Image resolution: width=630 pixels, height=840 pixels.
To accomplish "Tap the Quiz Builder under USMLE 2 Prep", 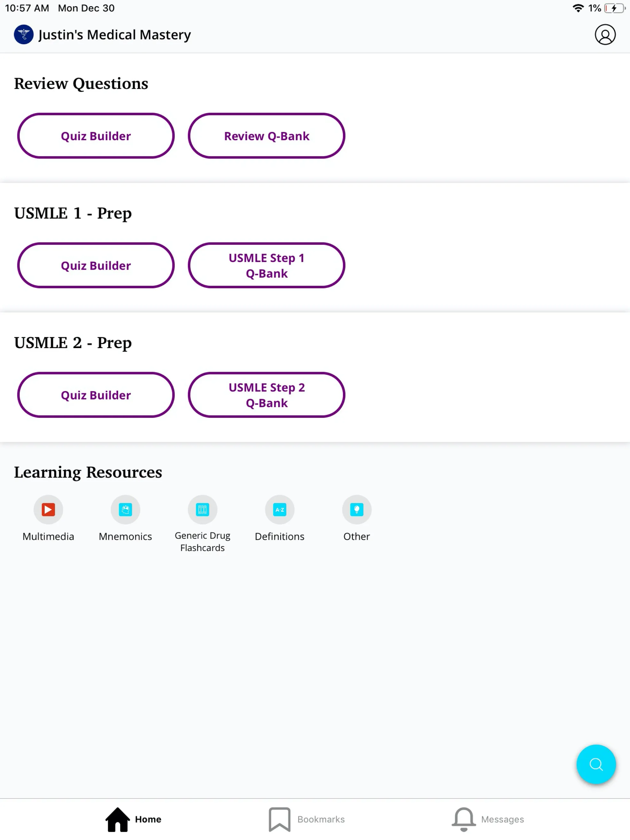I will (x=96, y=395).
